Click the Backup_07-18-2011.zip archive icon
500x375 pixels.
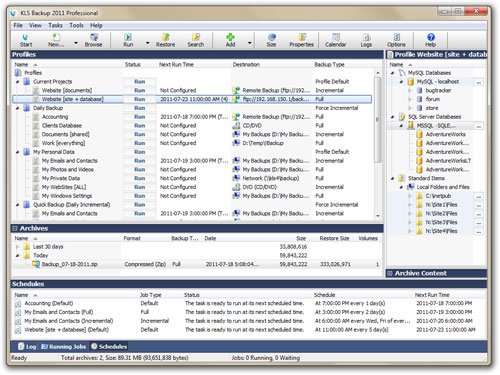36,264
